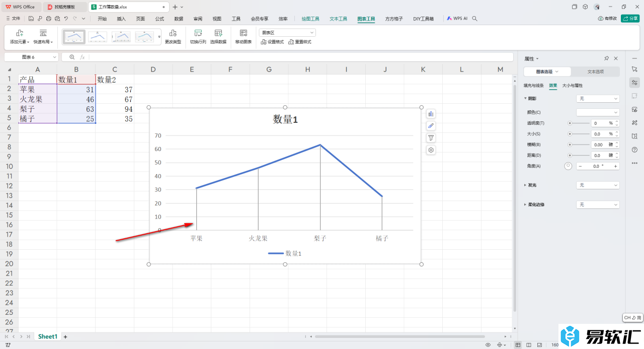This screenshot has height=349, width=644.
Task: Switch to 绘图工具 drawing tools tab
Action: tap(310, 19)
